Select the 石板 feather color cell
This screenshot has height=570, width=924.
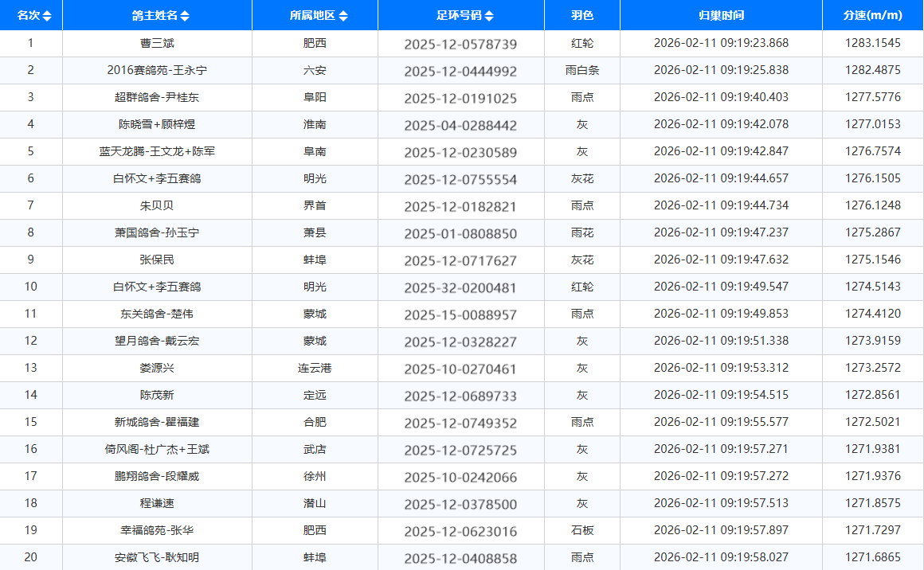581,531
